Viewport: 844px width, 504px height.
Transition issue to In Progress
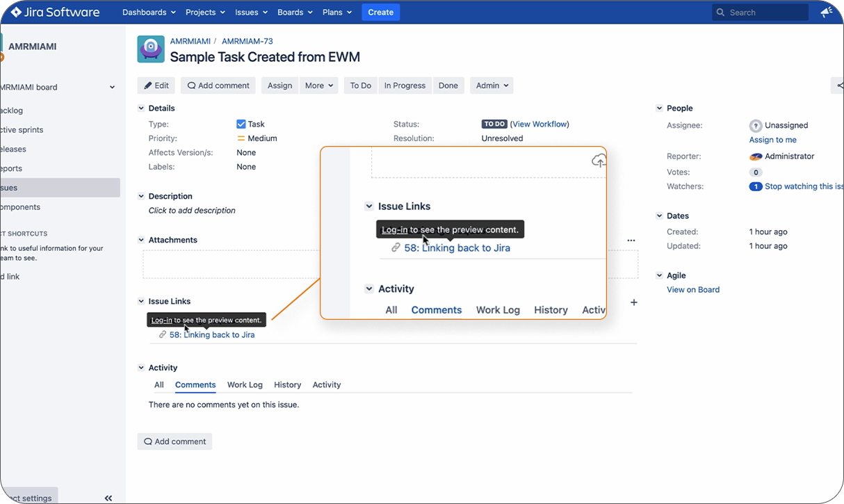point(405,86)
